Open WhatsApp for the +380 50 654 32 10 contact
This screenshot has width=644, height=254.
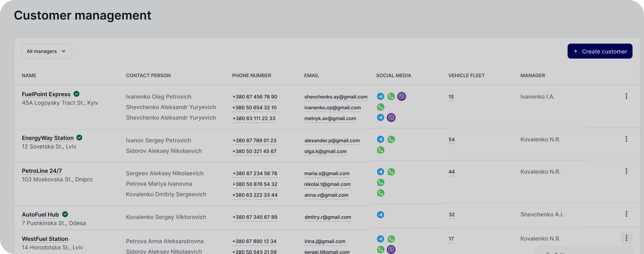[x=381, y=107]
